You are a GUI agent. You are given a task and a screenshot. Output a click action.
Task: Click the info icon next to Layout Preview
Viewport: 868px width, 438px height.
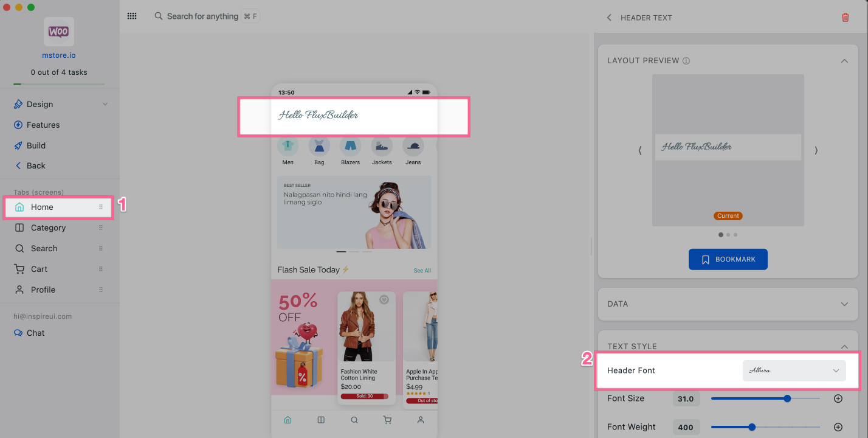686,61
